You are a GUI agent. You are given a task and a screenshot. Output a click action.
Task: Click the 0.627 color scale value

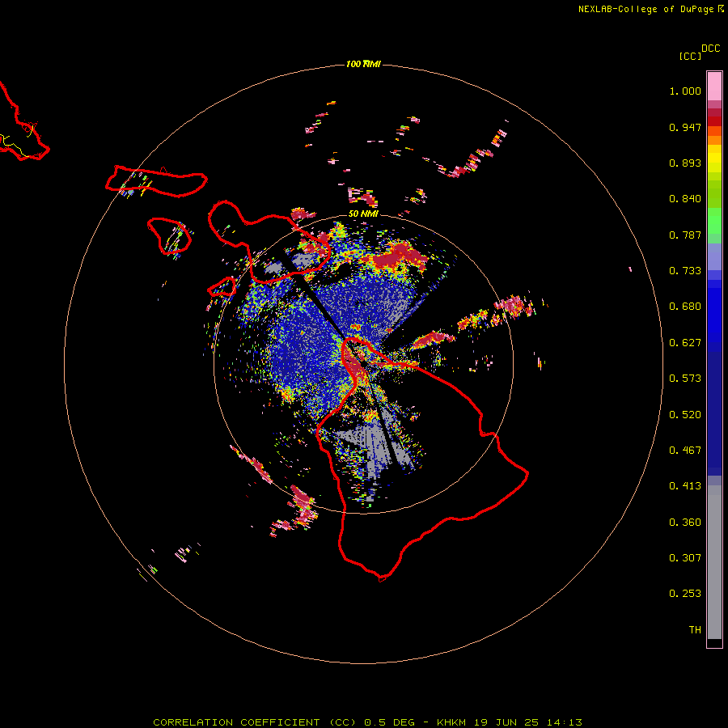[x=685, y=343]
